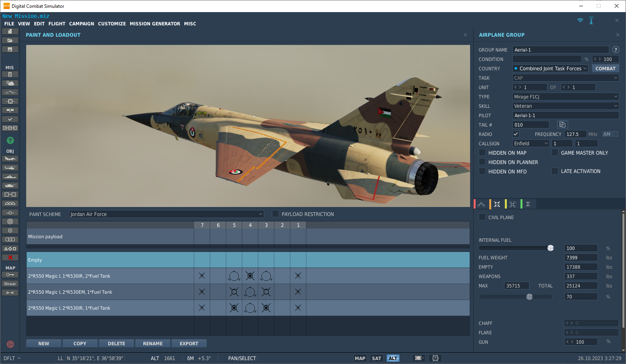Click the NEW payload button

44,343
